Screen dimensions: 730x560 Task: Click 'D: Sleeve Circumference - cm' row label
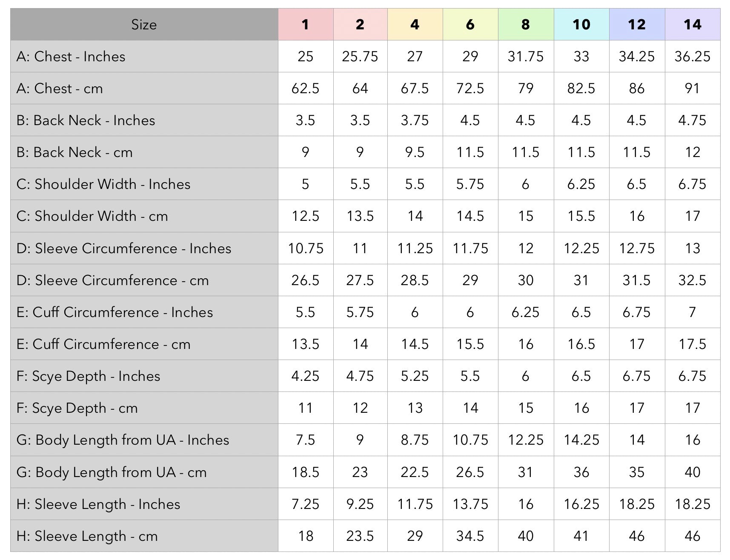[113, 280]
